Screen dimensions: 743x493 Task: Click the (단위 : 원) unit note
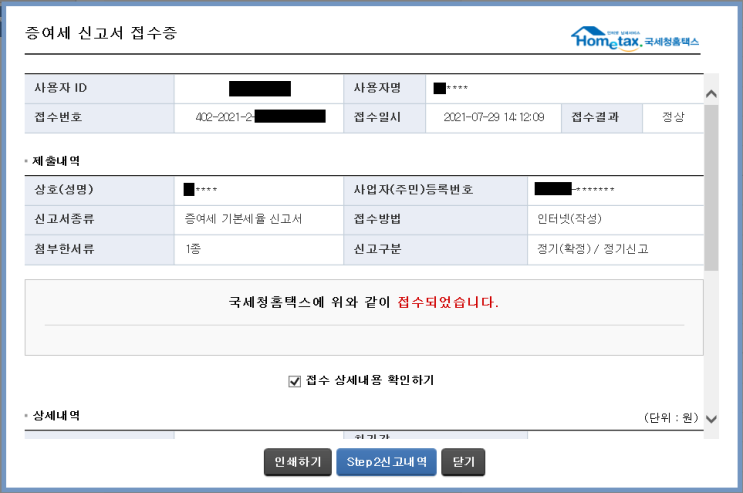click(671, 418)
